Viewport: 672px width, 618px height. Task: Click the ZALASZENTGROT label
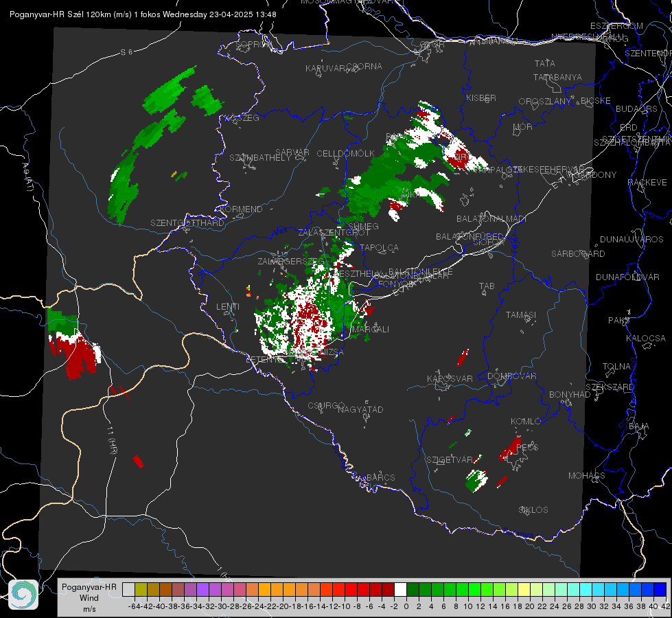pyautogui.click(x=334, y=233)
